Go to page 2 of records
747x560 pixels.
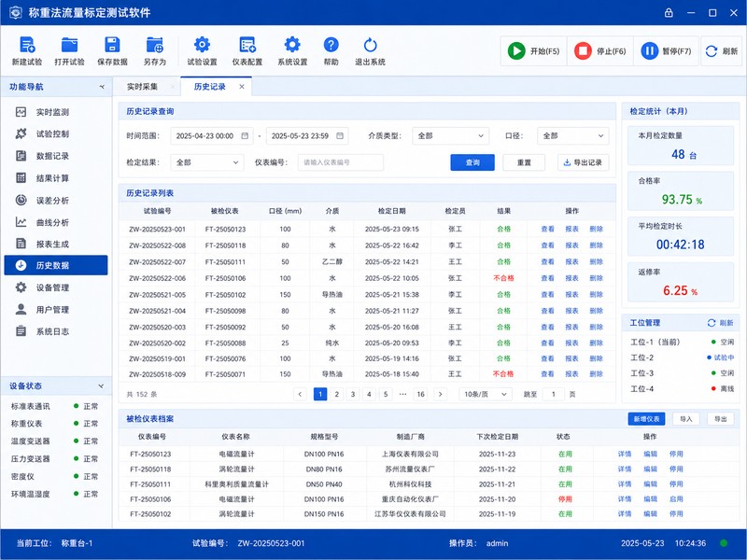coord(337,394)
